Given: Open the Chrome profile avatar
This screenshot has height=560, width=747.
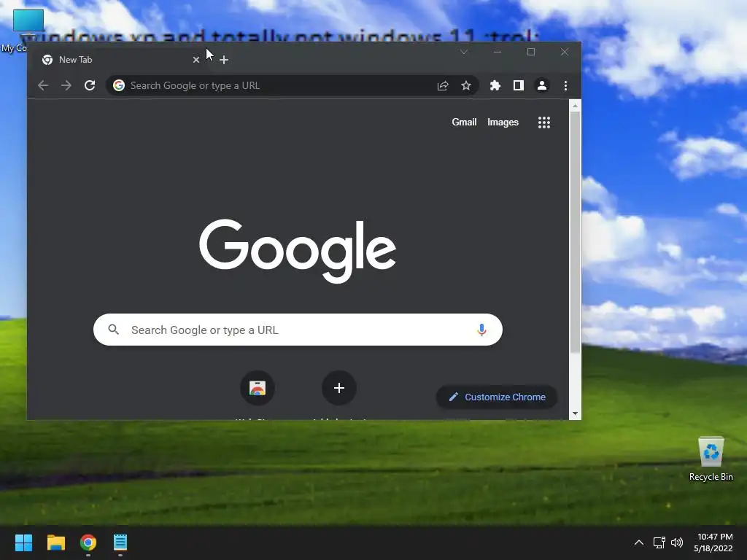Looking at the screenshot, I should pyautogui.click(x=542, y=85).
